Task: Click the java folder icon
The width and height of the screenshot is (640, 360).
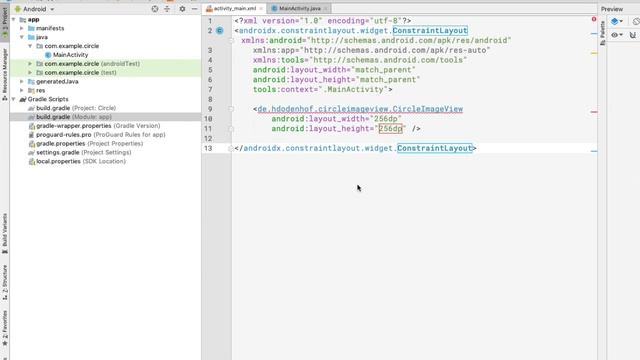Action: pyautogui.click(x=31, y=37)
